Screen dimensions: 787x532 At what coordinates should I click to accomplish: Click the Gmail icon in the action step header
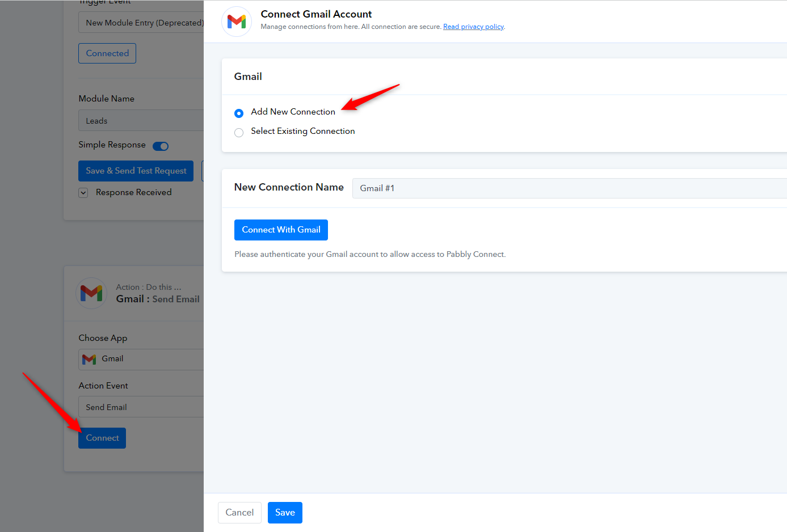(91, 293)
